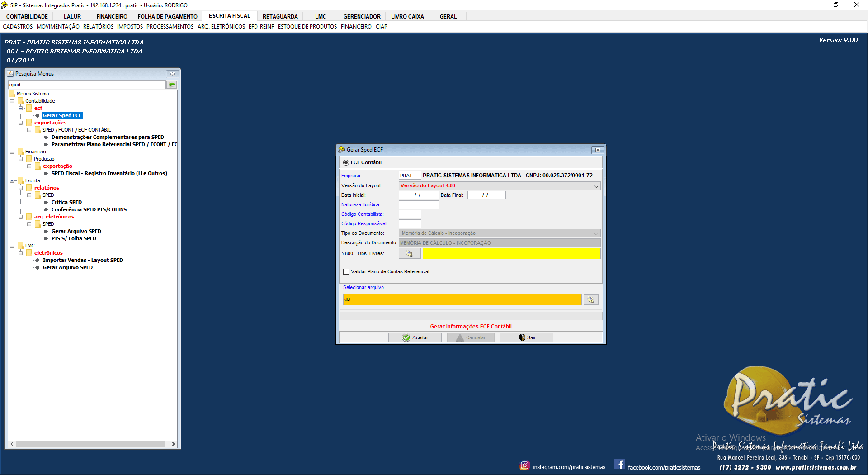Click the Data Final date field

486,195
